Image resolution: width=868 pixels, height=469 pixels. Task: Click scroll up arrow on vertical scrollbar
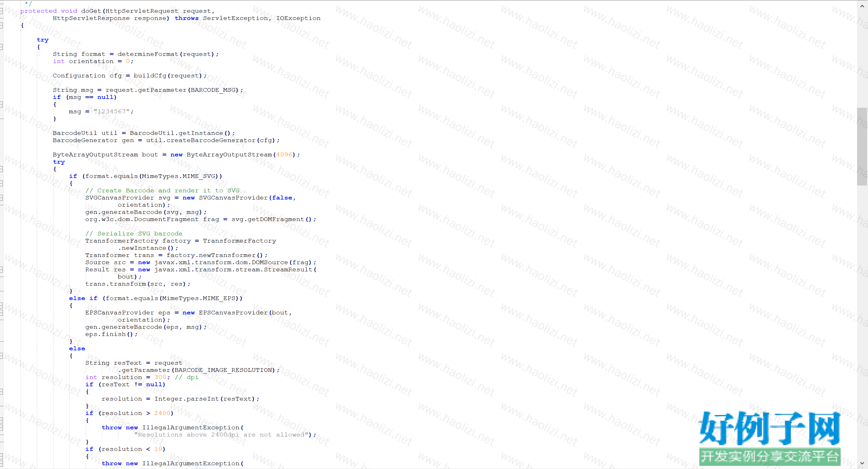pos(862,6)
